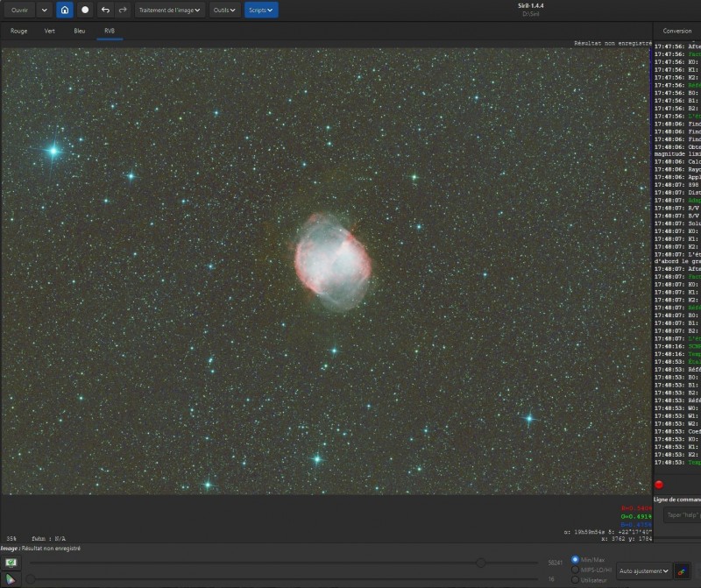Click the "Image : Résultat non enregistré" status label
Viewport: 701px width, 588px height.
tap(40, 549)
